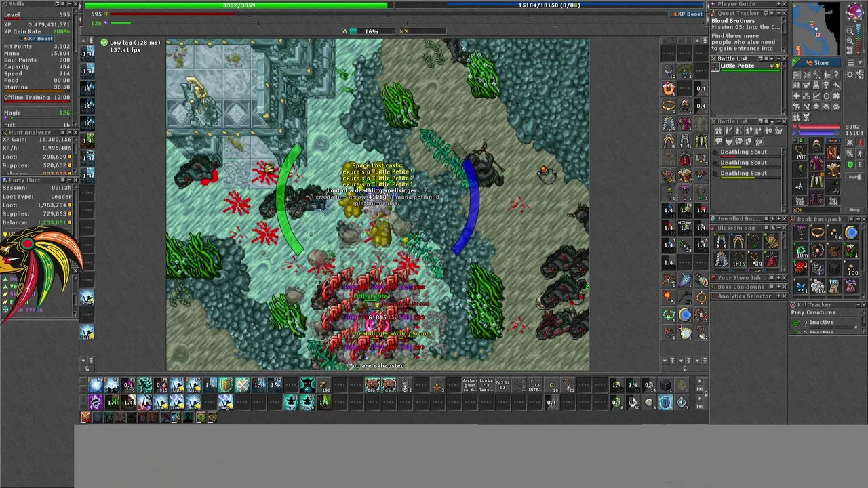Open the Store button
Image resolution: width=868 pixels, height=488 pixels.
point(816,63)
